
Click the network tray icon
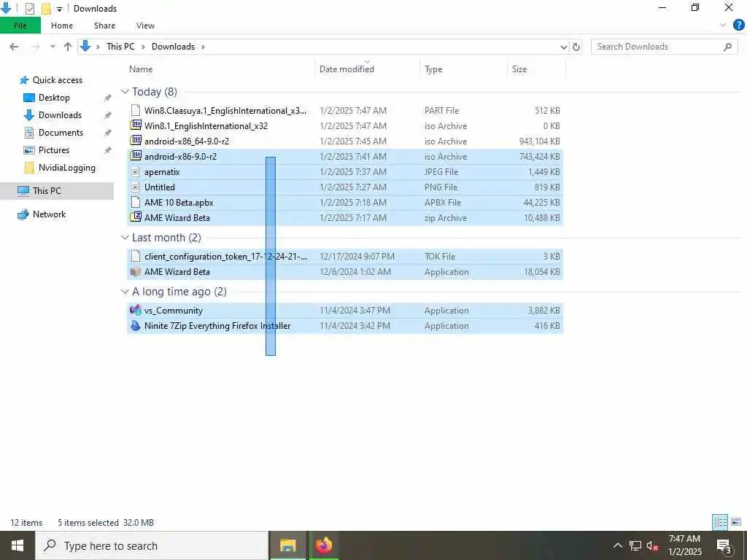click(x=635, y=545)
